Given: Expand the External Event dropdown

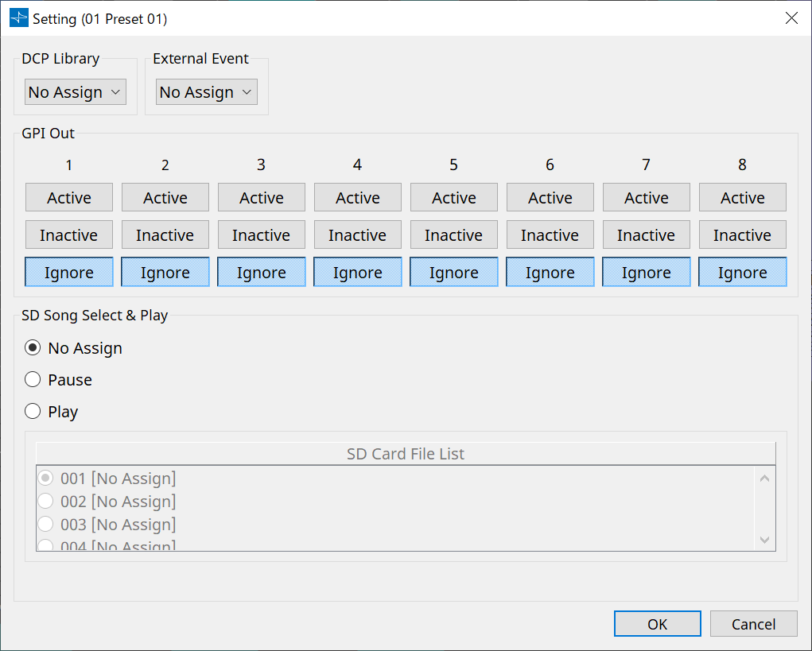Looking at the screenshot, I should [x=207, y=92].
